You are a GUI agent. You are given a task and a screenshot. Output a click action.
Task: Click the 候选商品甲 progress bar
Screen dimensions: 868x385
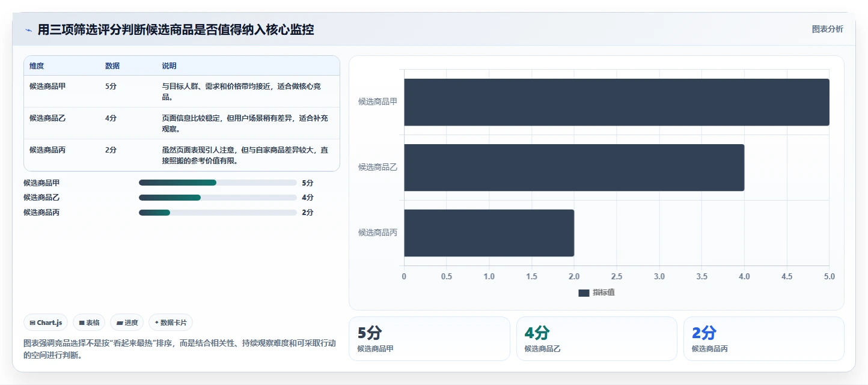point(218,183)
